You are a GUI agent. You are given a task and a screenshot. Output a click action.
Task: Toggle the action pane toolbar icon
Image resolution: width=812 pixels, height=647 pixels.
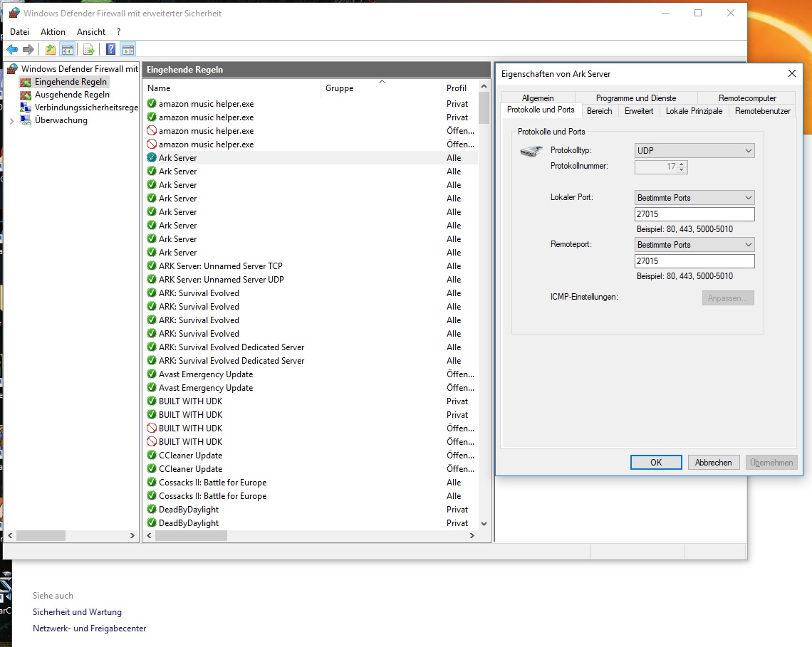click(x=128, y=50)
